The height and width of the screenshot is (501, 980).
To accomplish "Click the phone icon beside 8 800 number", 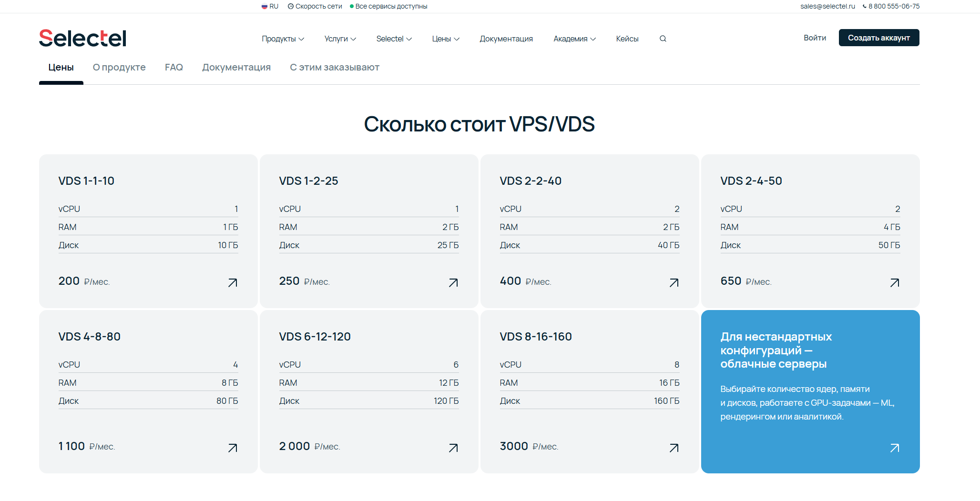I will [865, 6].
